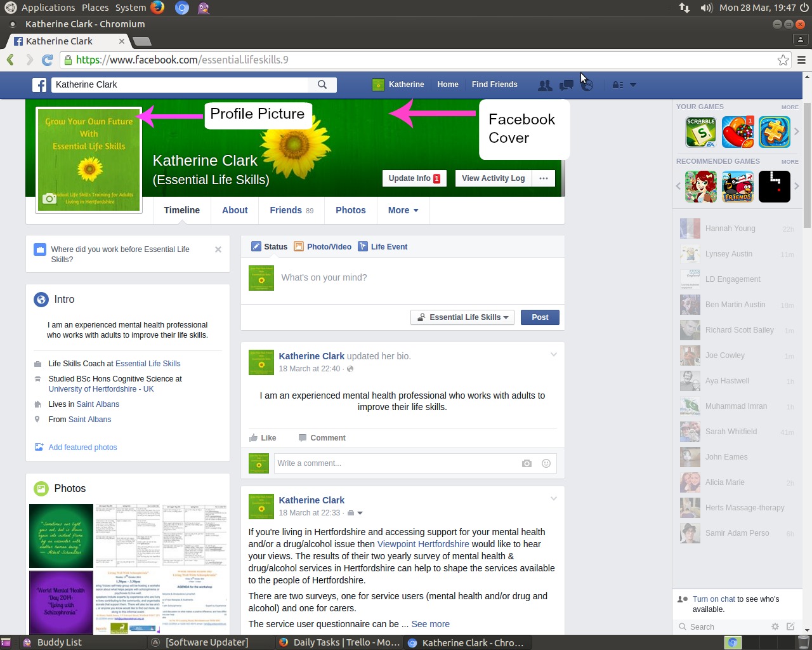Viewport: 812px width, 650px height.
Task: Show previous recommended games arrow
Action: (678, 187)
